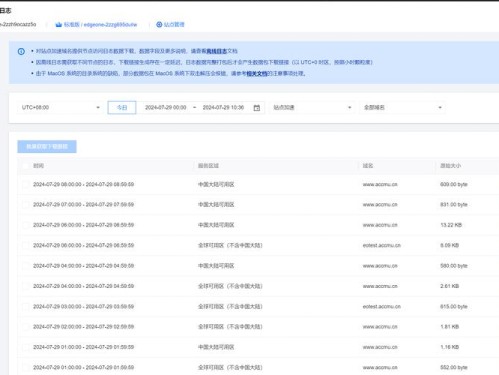Image resolution: width=499 pixels, height=375 pixels.
Task: Click the 全球可用区 cell in the 2.61 KB row
Action: [x=230, y=286]
